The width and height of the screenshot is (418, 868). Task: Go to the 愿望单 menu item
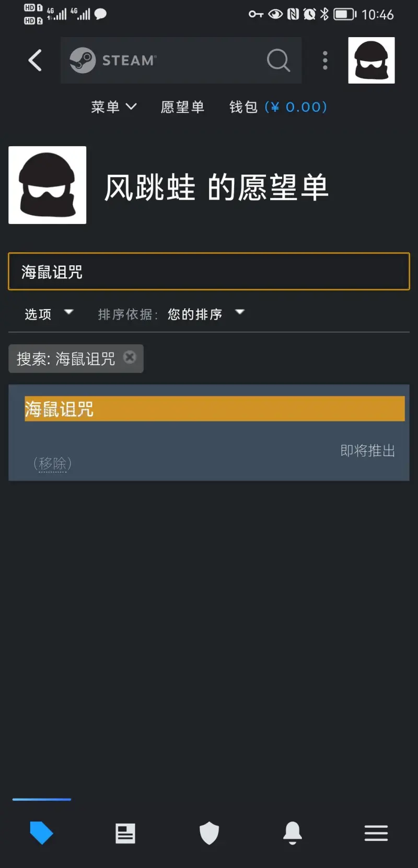click(x=182, y=107)
